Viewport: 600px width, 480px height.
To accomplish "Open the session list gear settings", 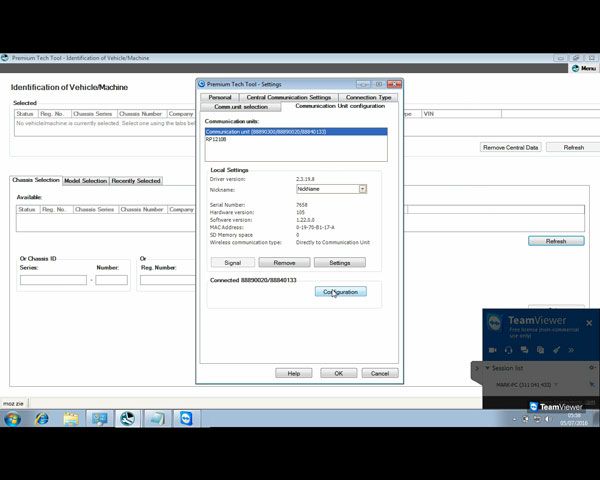I will [591, 368].
